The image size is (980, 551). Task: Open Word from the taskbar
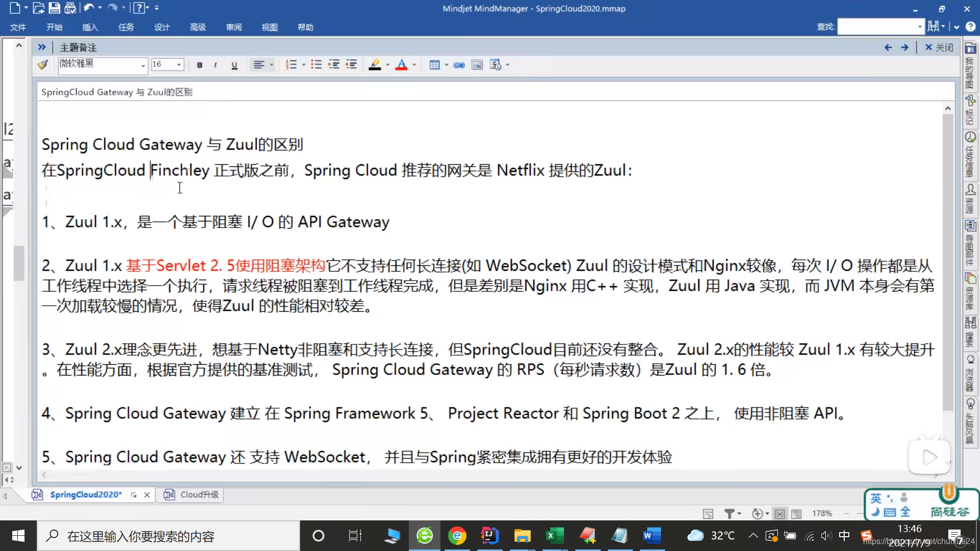pos(652,536)
